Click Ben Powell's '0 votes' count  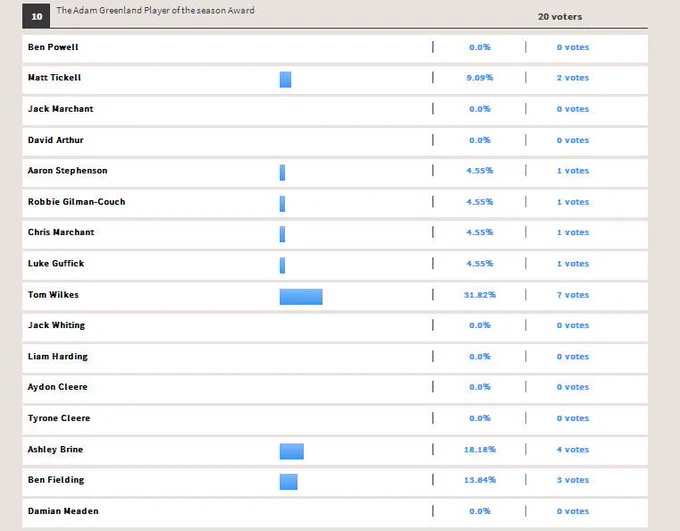pos(573,47)
